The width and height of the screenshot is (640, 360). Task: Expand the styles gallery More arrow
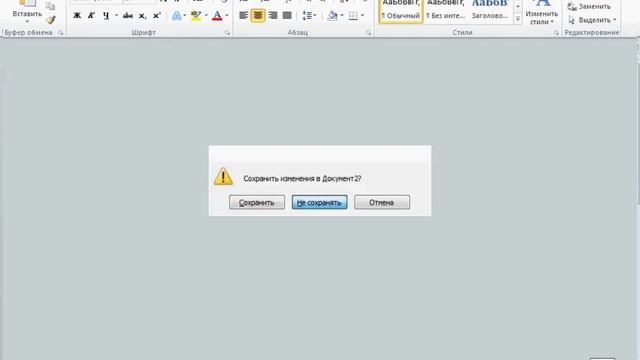518,19
